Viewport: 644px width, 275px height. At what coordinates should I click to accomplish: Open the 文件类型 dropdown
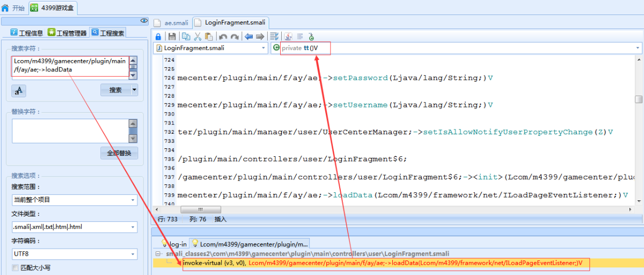point(75,227)
